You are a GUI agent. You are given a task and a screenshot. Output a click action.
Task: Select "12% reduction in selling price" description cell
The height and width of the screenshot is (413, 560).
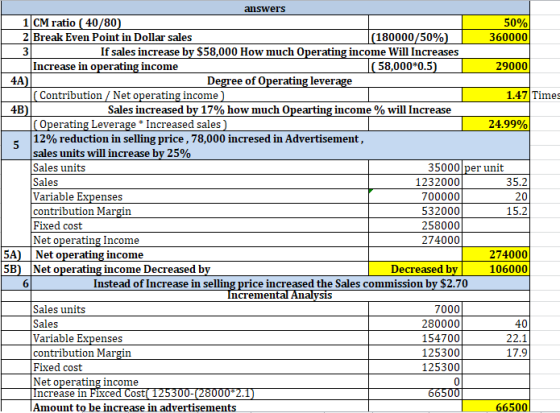280,145
